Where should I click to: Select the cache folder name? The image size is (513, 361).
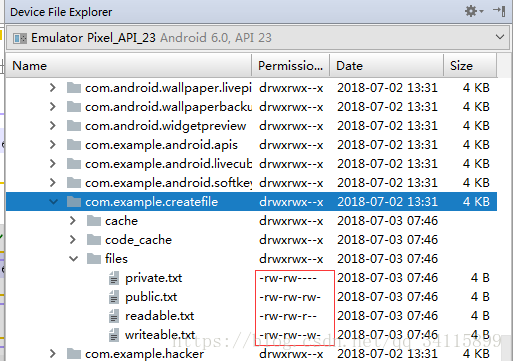tap(121, 221)
